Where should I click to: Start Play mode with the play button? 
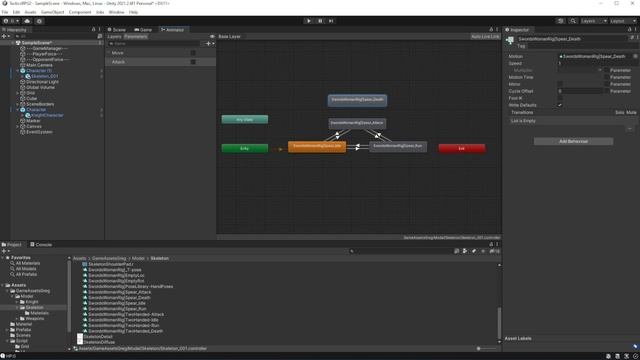click(x=309, y=21)
